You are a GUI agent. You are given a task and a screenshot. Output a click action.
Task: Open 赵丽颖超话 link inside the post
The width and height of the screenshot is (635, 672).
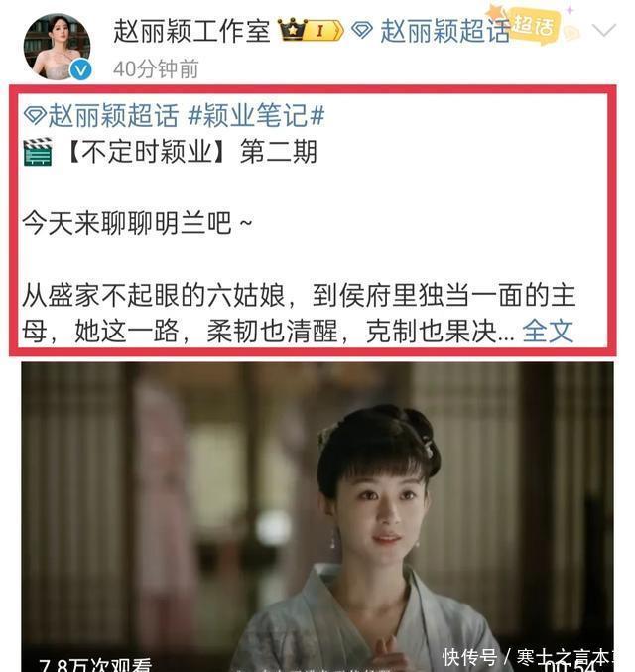[113, 116]
